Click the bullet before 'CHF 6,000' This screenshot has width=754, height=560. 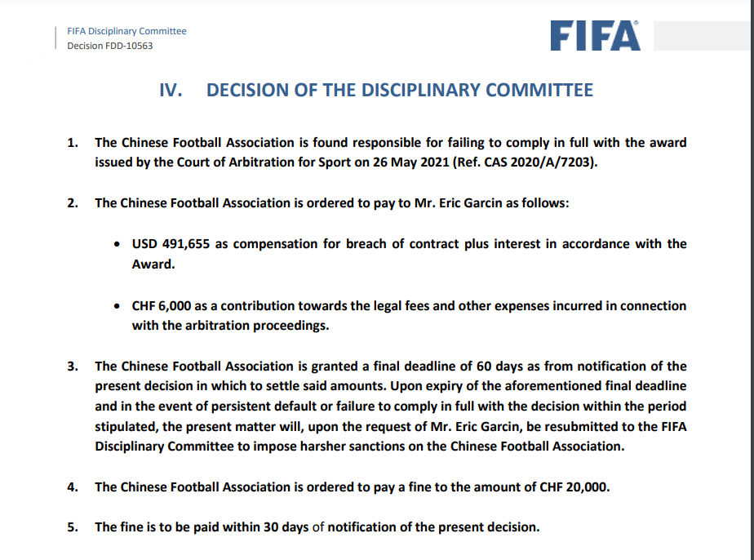pyautogui.click(x=118, y=305)
